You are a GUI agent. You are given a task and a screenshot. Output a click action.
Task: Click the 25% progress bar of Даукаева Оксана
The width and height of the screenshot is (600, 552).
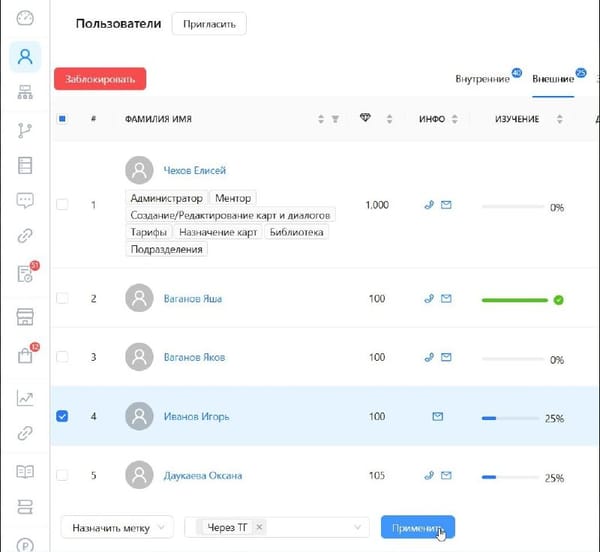pyautogui.click(x=510, y=477)
